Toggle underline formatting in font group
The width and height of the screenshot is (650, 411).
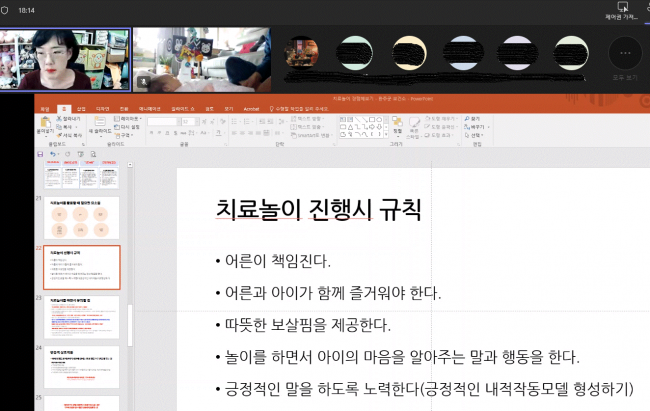tap(167, 133)
